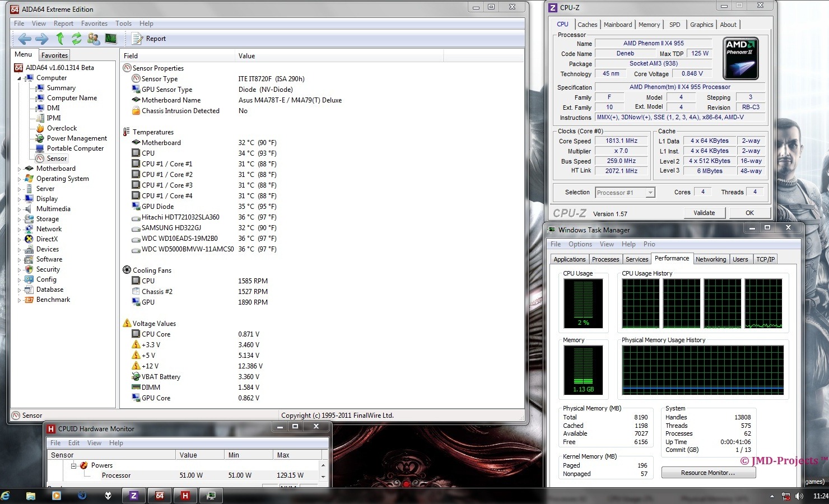Screen dimensions: 829x504
Task: Click the Benchmark icon in AIDA64 tree
Action: coord(29,300)
